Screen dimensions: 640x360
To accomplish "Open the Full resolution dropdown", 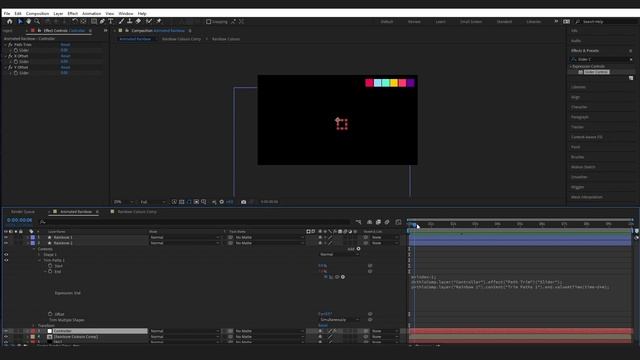I will point(153,202).
